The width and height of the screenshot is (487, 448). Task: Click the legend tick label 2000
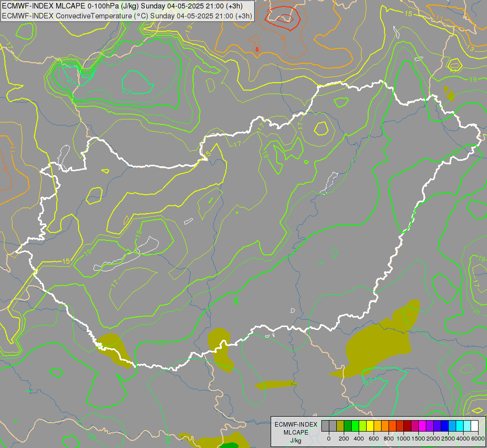(433, 439)
